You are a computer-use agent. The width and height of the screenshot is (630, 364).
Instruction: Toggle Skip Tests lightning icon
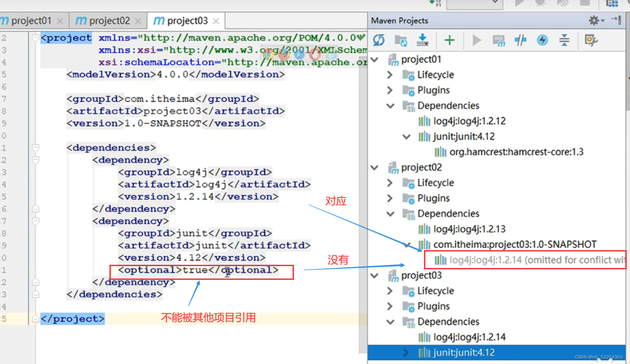pos(543,40)
